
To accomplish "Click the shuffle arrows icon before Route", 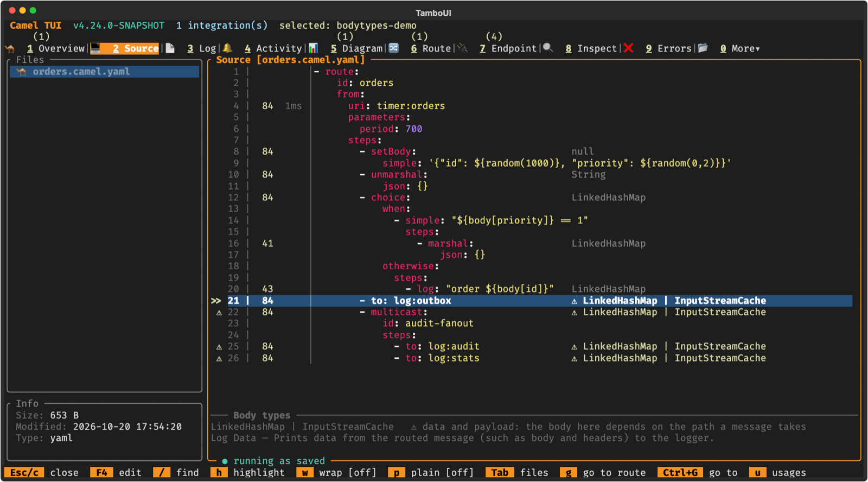I will (394, 48).
